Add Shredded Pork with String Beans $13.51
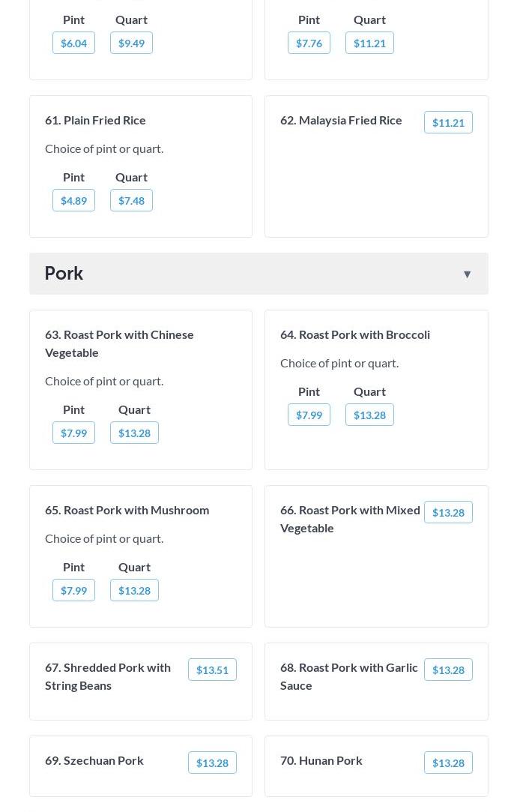Image resolution: width=517 pixels, height=812 pixels. click(x=212, y=670)
